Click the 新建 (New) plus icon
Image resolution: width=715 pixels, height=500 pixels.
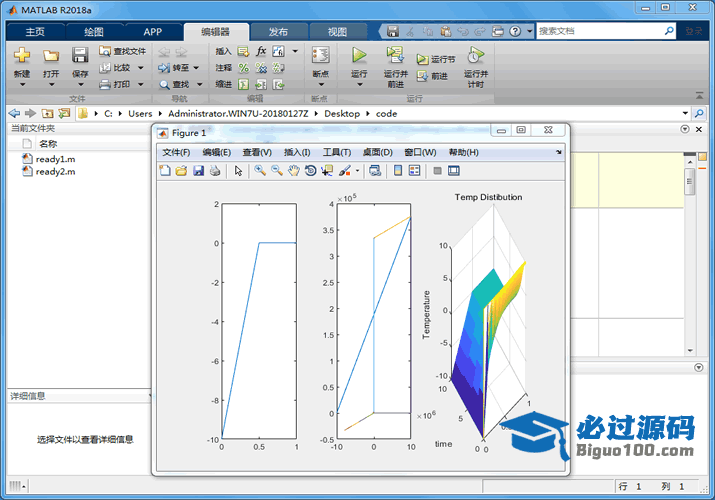click(21, 56)
